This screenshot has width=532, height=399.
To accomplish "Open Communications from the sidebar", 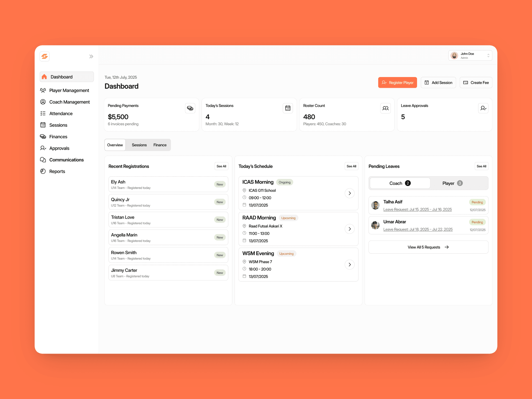I will (x=66, y=160).
